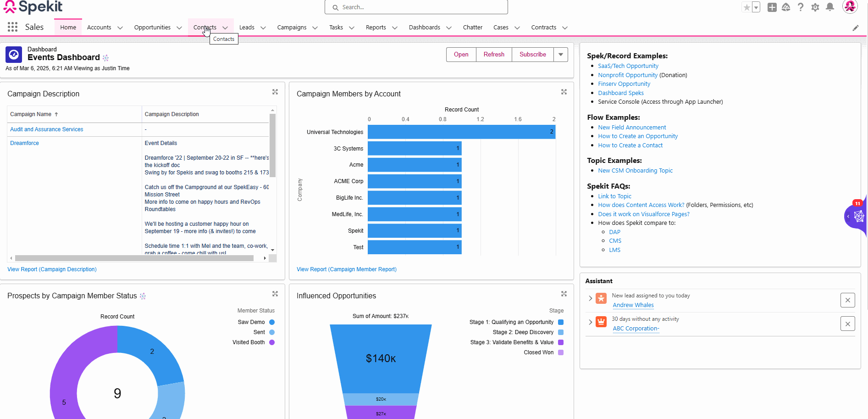Click the Closed Won legend swatch
Viewport: 868px width, 419px height.
[561, 352]
